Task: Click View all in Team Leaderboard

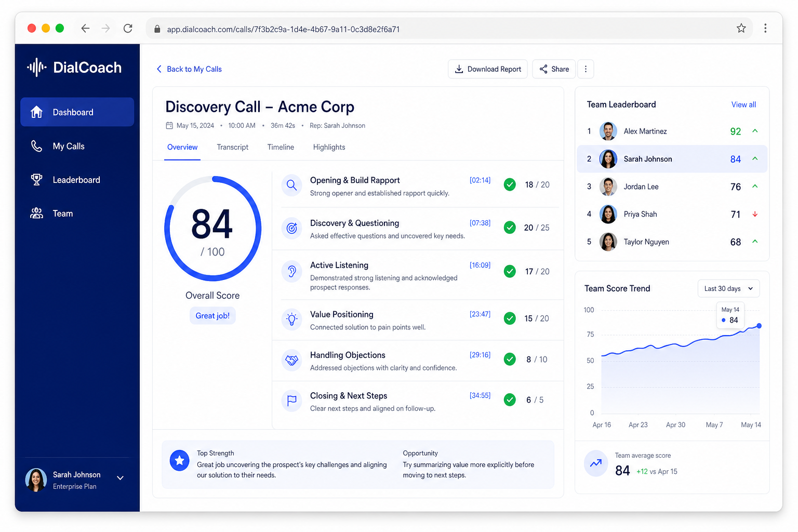Action: coord(743,104)
